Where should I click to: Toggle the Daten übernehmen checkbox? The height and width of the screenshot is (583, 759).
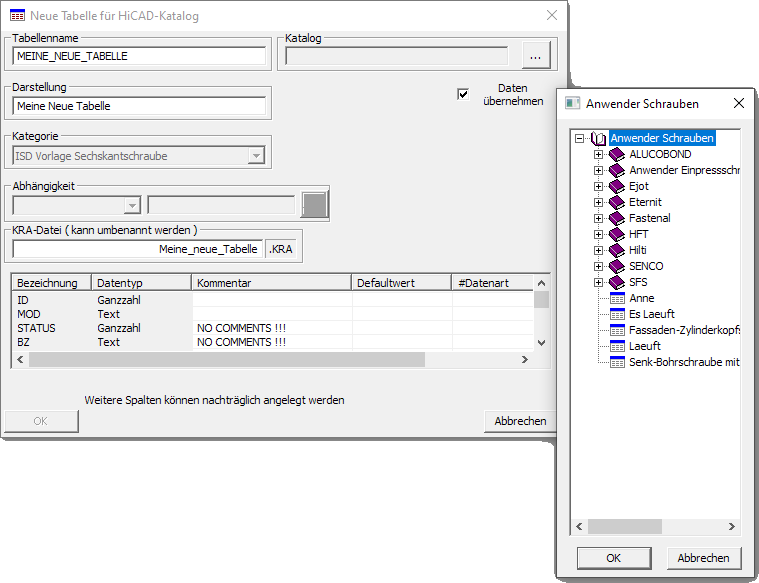coord(463,94)
